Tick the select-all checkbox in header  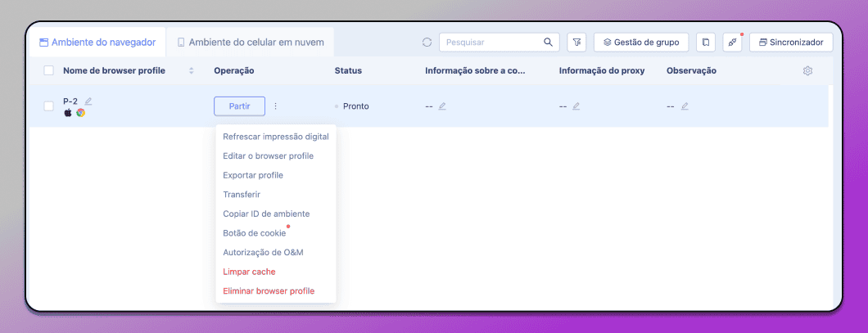point(48,70)
